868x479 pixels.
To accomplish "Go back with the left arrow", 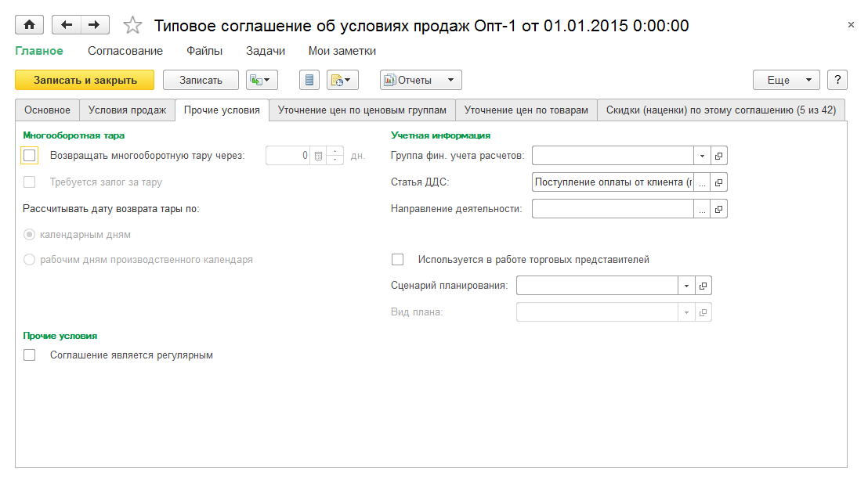I will point(66,25).
